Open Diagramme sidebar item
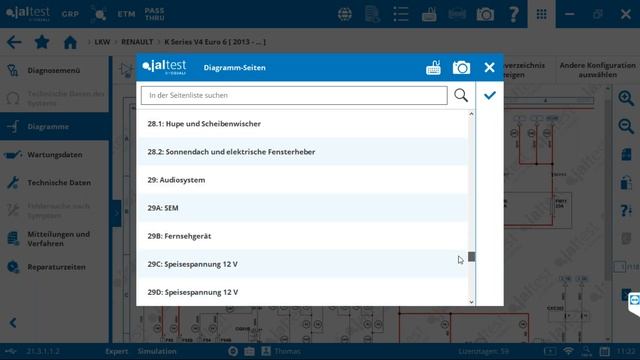This screenshot has width=640, height=360. pyautogui.click(x=54, y=127)
